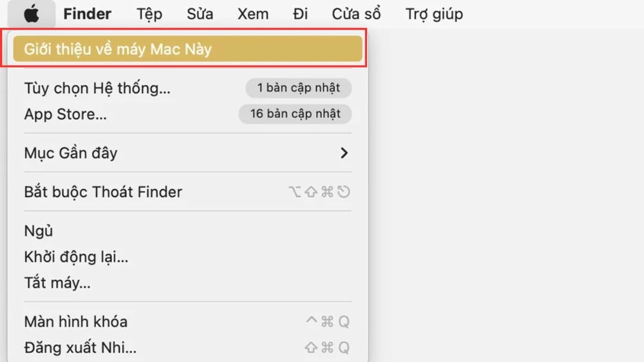Image resolution: width=644 pixels, height=362 pixels.
Task: Open the Đi menu
Action: (x=301, y=14)
